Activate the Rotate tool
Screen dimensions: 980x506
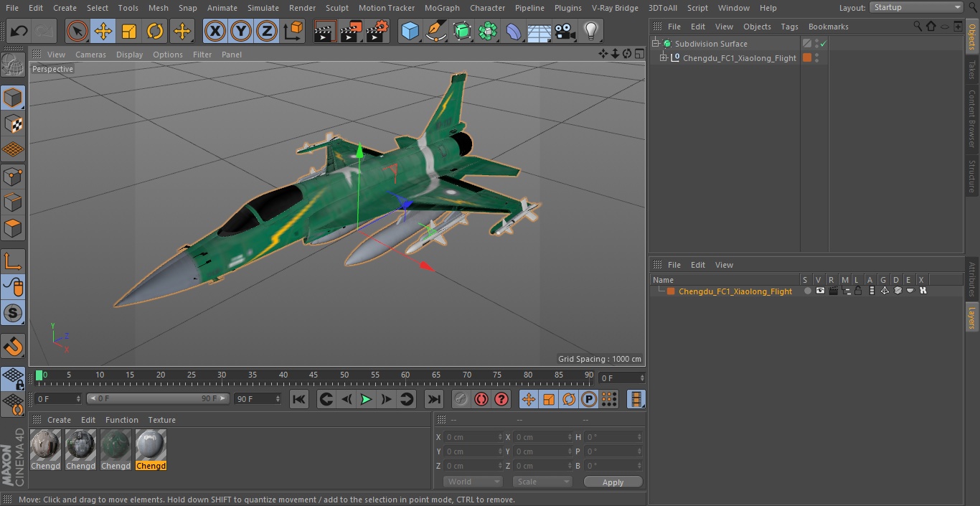click(155, 31)
